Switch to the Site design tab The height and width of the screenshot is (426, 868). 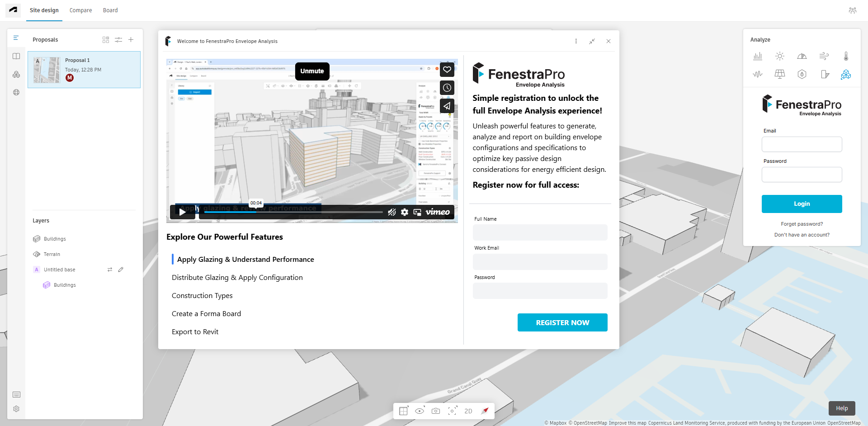coord(44,10)
